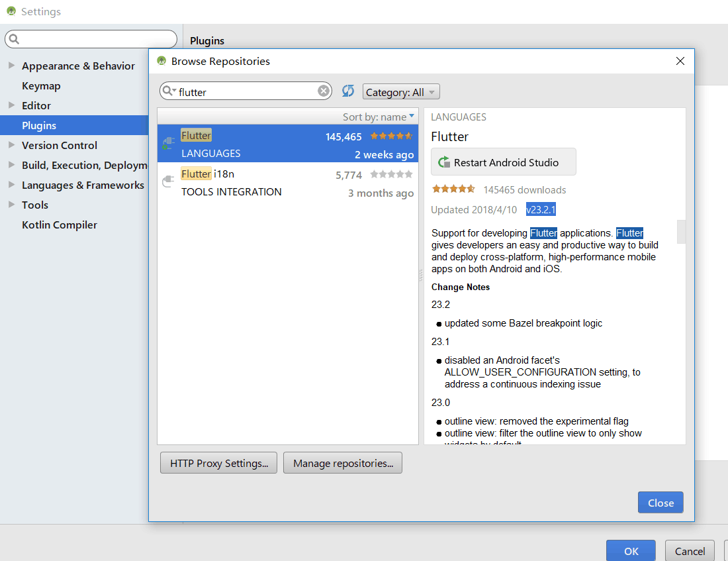Click the 23.1 change notes version

pyautogui.click(x=440, y=342)
